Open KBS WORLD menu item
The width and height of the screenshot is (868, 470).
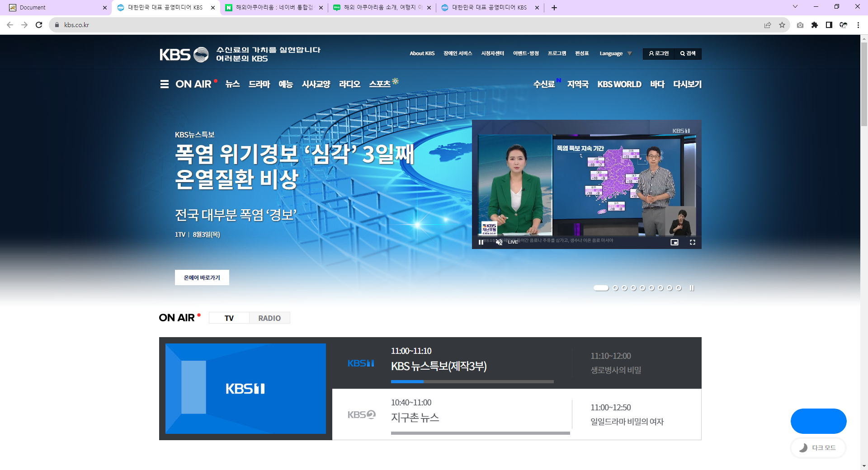point(619,84)
